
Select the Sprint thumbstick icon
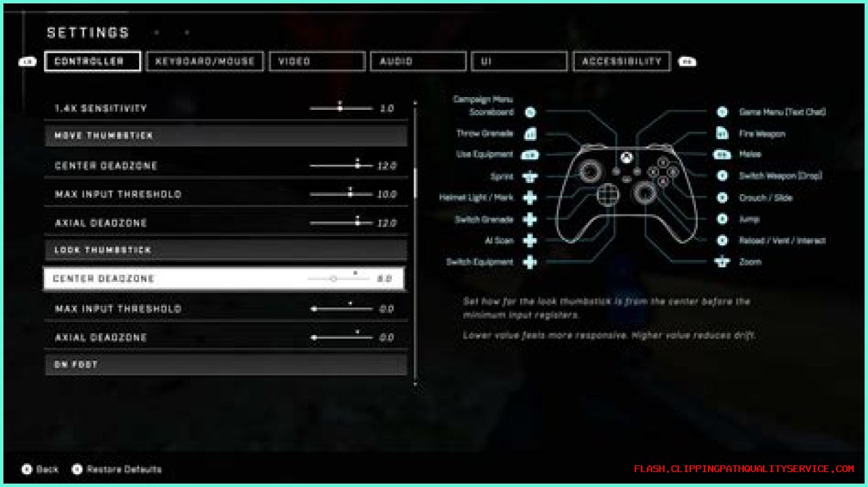click(530, 176)
